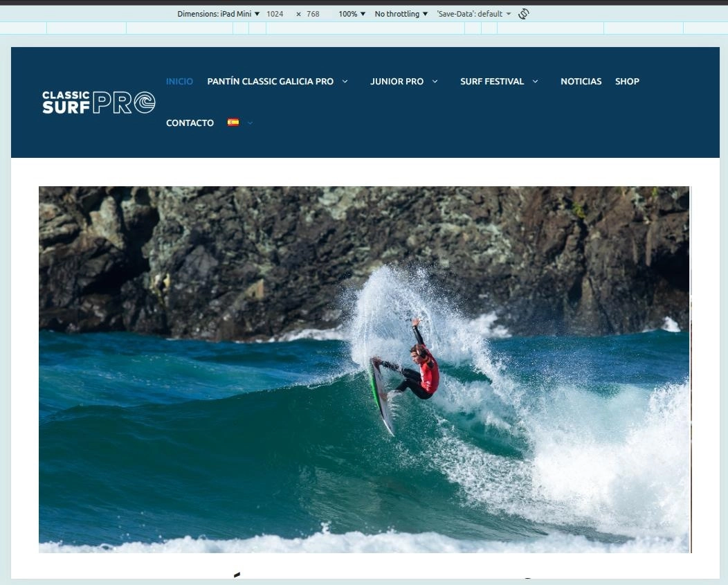728x585 pixels.
Task: Click the Spanish flag language icon
Action: (x=233, y=123)
